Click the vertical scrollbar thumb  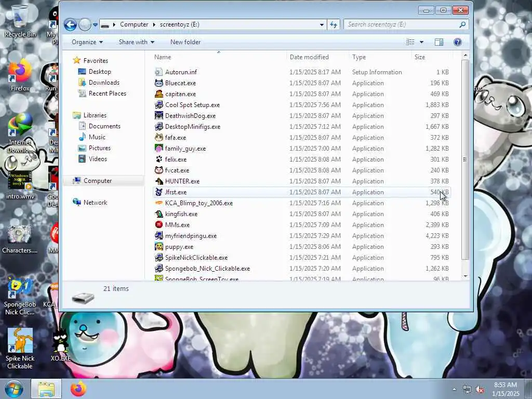click(x=465, y=159)
